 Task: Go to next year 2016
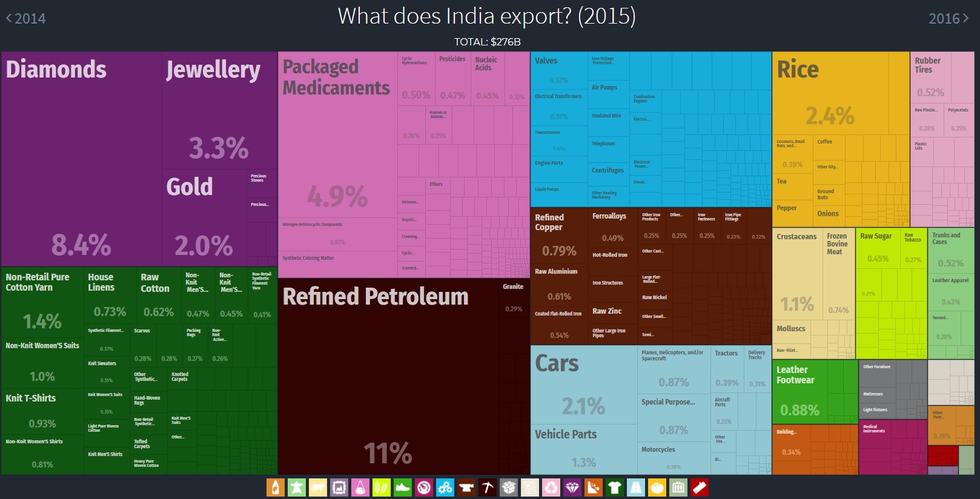tap(949, 19)
